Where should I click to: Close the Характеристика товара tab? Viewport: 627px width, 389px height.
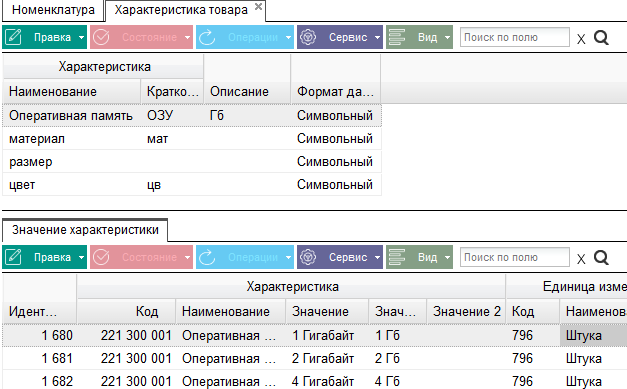(x=258, y=6)
